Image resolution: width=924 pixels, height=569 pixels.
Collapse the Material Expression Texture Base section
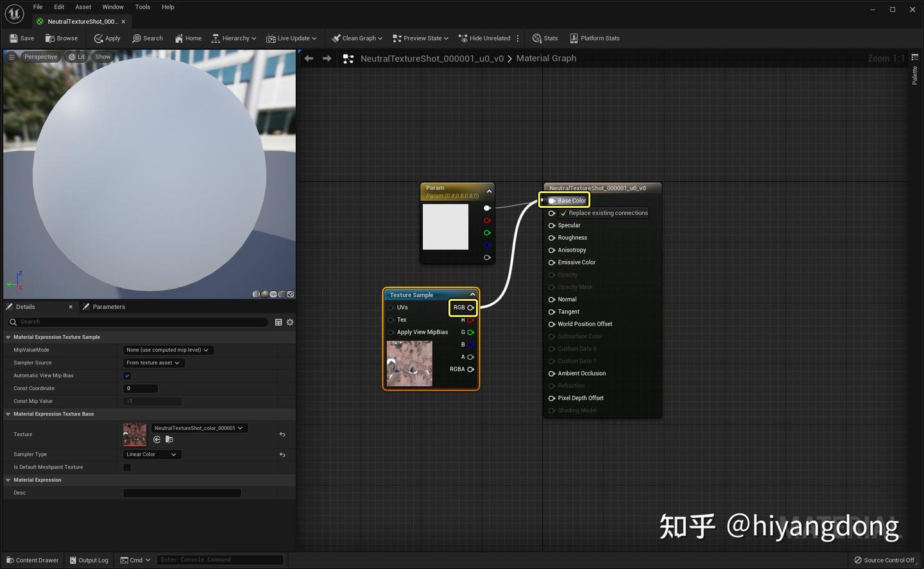point(8,414)
